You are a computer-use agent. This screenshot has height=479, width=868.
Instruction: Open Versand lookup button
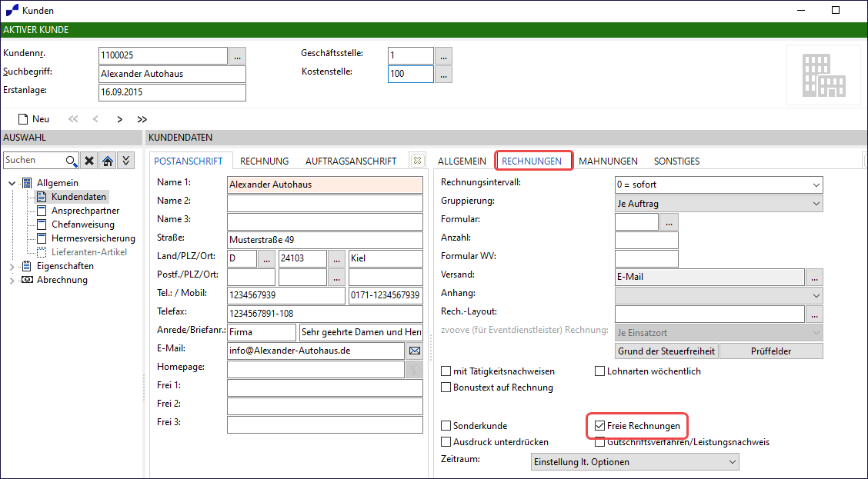tap(814, 277)
